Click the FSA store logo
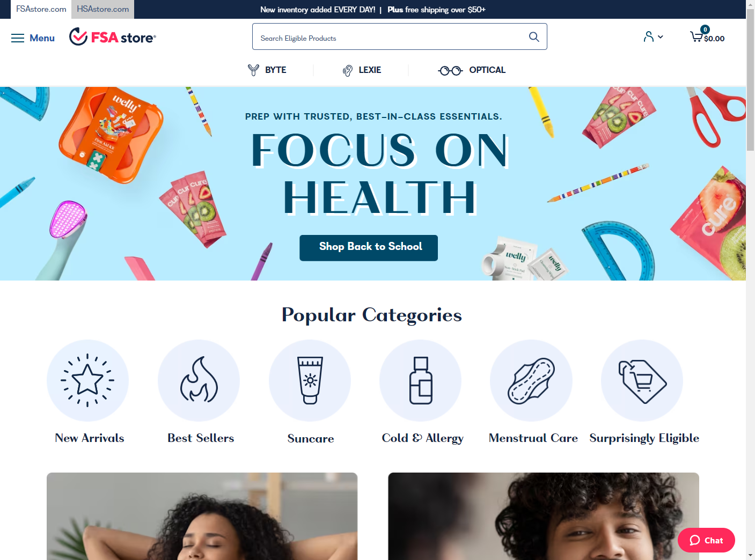This screenshot has width=755, height=560. pos(113,37)
